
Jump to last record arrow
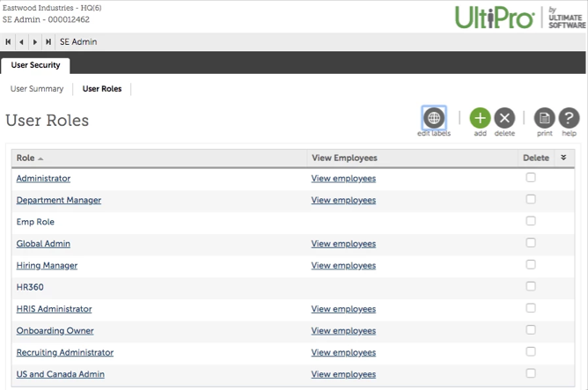point(48,41)
